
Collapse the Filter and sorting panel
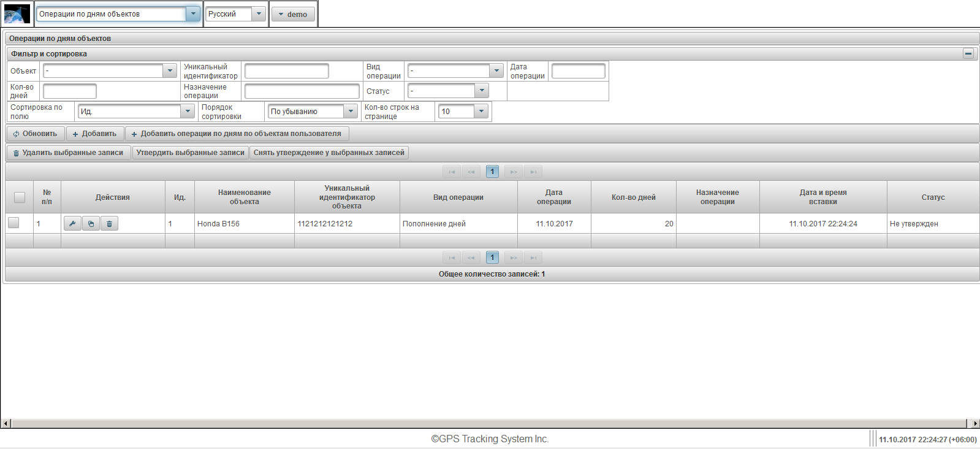[968, 54]
